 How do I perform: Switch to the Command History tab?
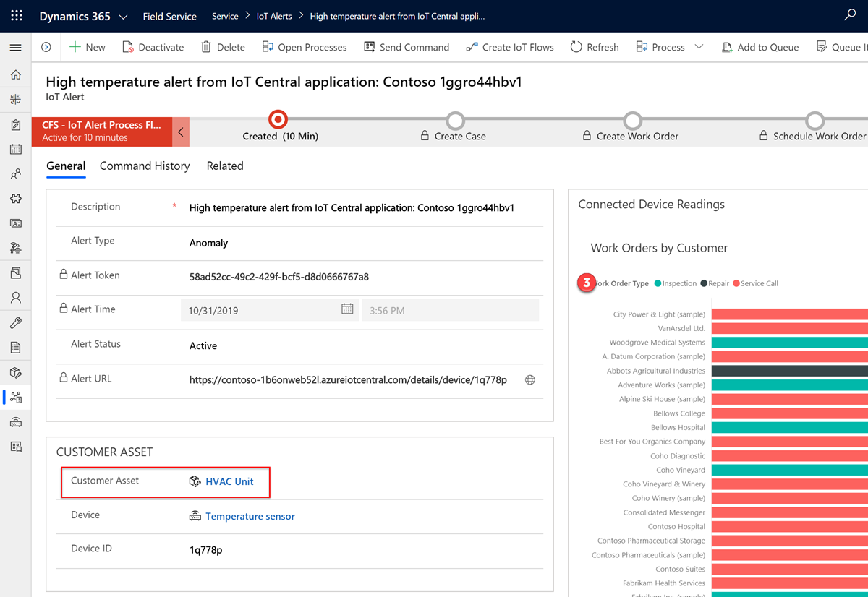coord(145,166)
